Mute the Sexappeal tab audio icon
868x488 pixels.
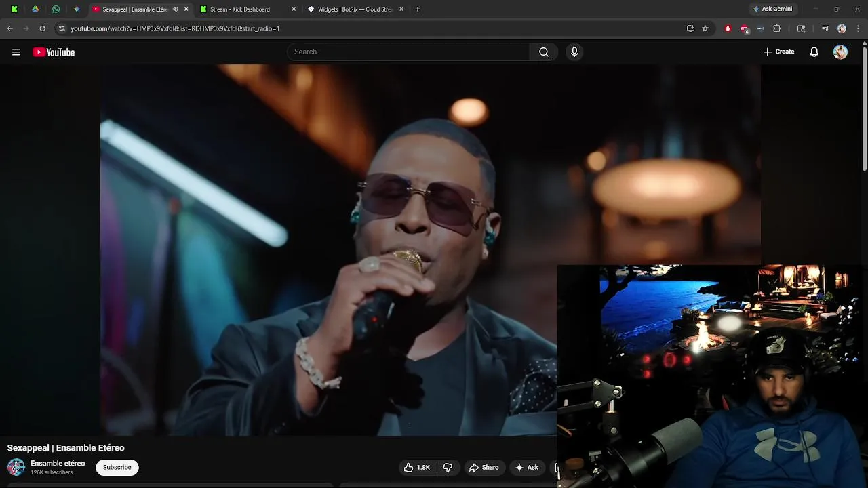click(x=176, y=9)
